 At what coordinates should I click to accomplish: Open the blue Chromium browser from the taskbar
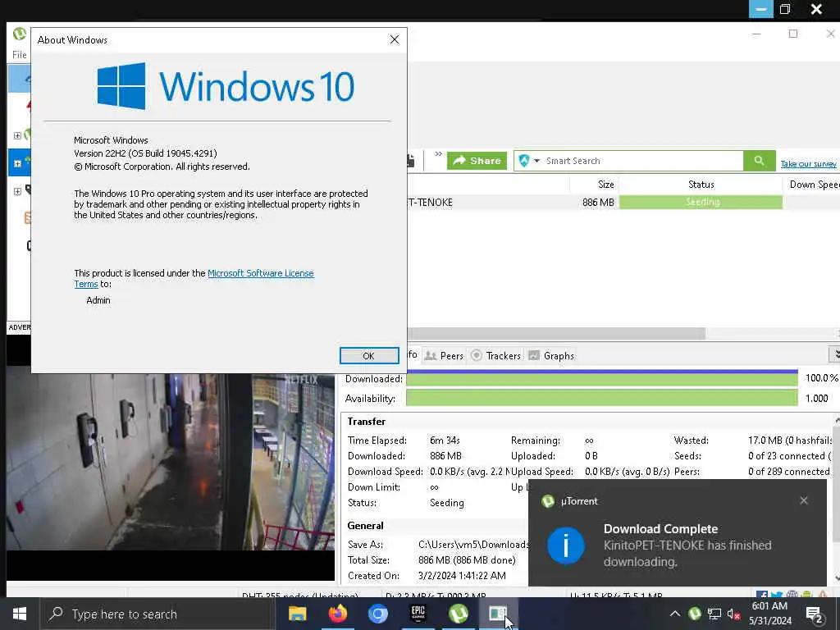click(x=377, y=614)
